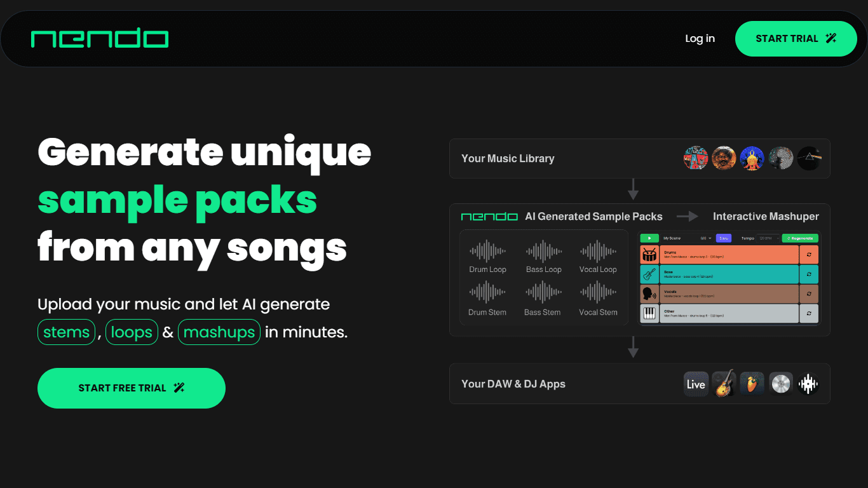
Task: Play the mashup with the green play button
Action: point(649,238)
